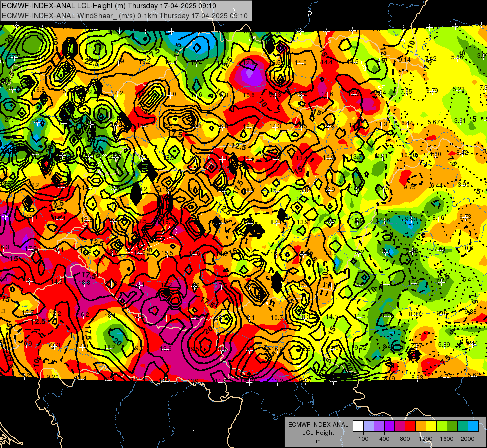
Task: Click the legend tick label 1200
Action: pyautogui.click(x=426, y=439)
